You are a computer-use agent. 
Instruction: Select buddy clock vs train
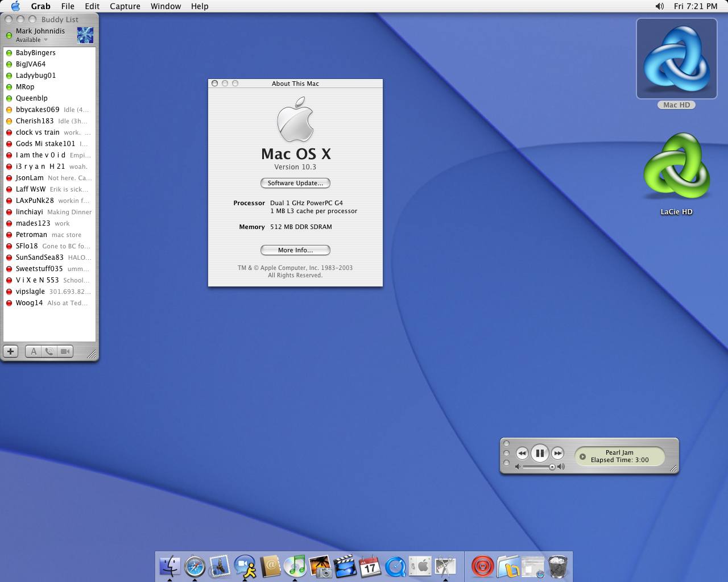pos(49,132)
